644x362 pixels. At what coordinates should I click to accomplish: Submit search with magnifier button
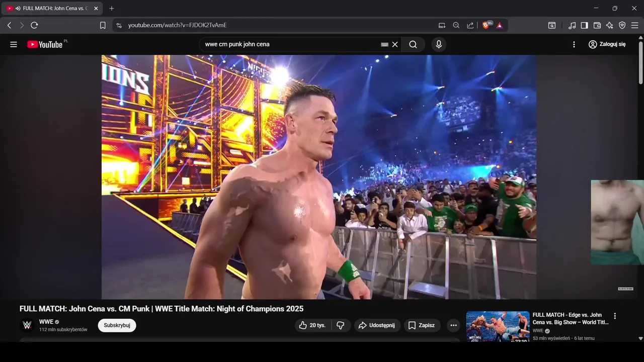pos(413,44)
